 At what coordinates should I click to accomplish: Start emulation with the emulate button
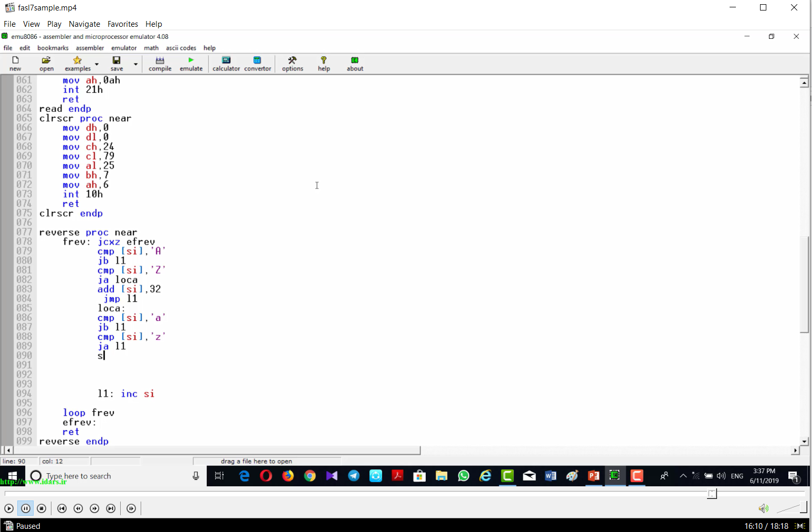[191, 64]
